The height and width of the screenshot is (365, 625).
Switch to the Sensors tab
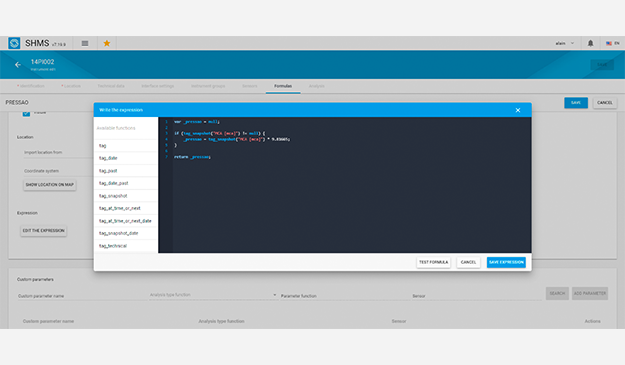pos(250,86)
